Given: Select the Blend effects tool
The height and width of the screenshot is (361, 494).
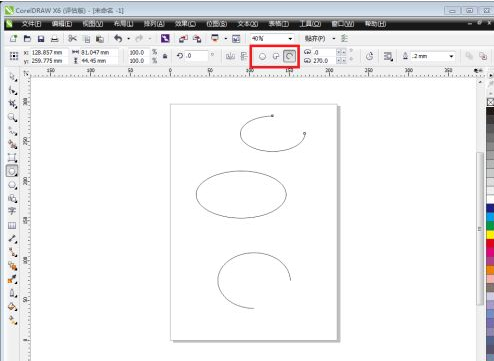Looking at the screenshot, I should pos(13,266).
